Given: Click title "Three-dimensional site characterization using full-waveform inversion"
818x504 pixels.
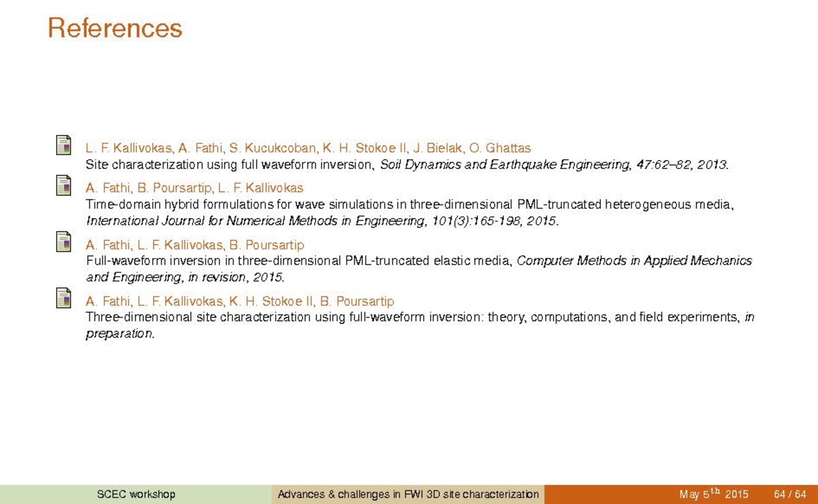Looking at the screenshot, I should [412, 317].
